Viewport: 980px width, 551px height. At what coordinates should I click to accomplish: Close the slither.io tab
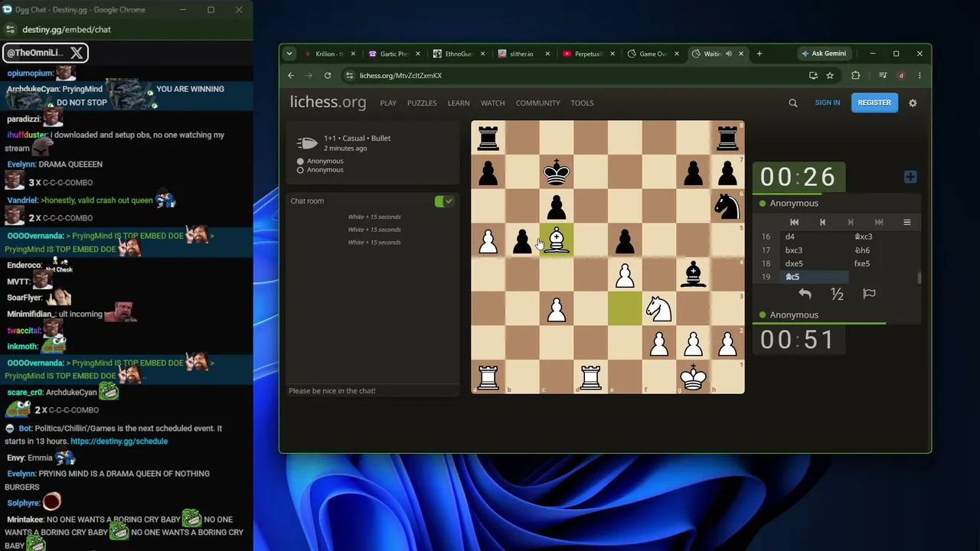[x=547, y=54]
